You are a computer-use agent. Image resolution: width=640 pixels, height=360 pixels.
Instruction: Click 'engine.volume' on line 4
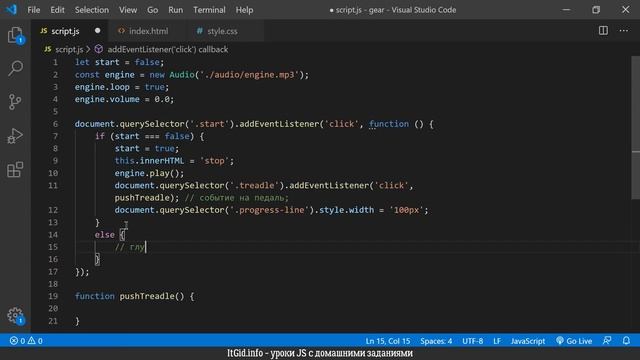107,99
